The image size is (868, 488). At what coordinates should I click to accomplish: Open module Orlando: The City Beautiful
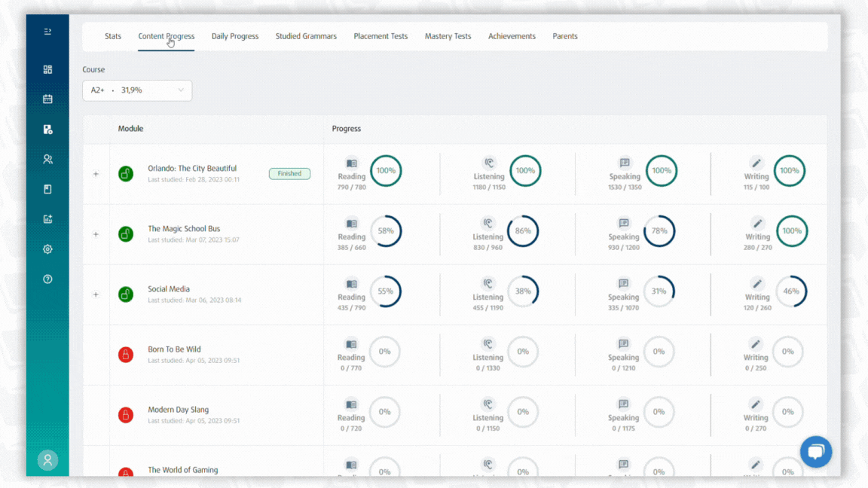tap(192, 168)
